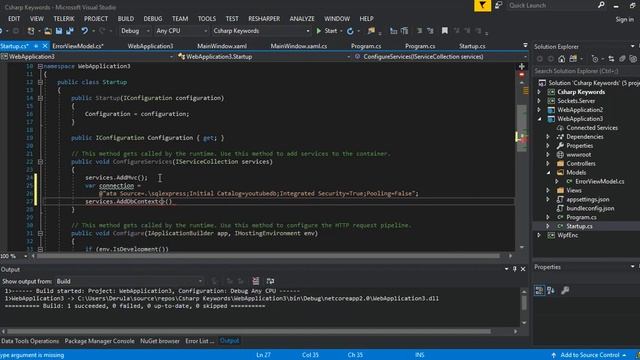Expand the Csharp Keywords project node
640x360 pixels.
click(539, 92)
